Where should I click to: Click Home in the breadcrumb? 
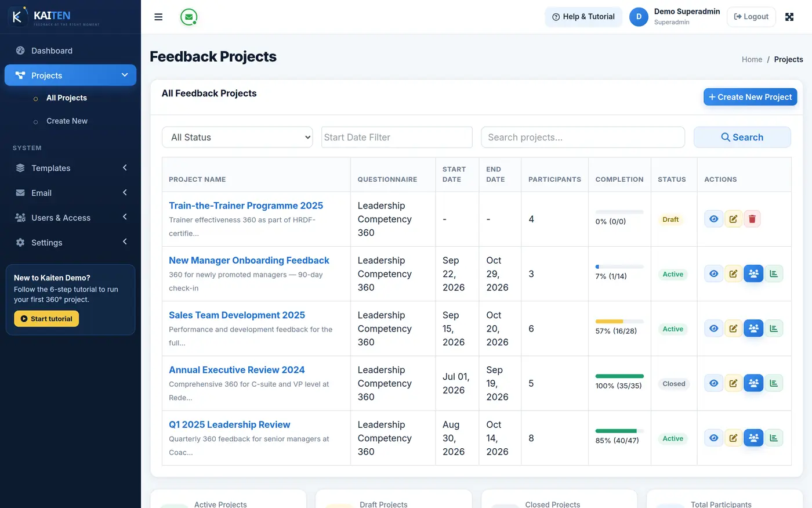(752, 59)
